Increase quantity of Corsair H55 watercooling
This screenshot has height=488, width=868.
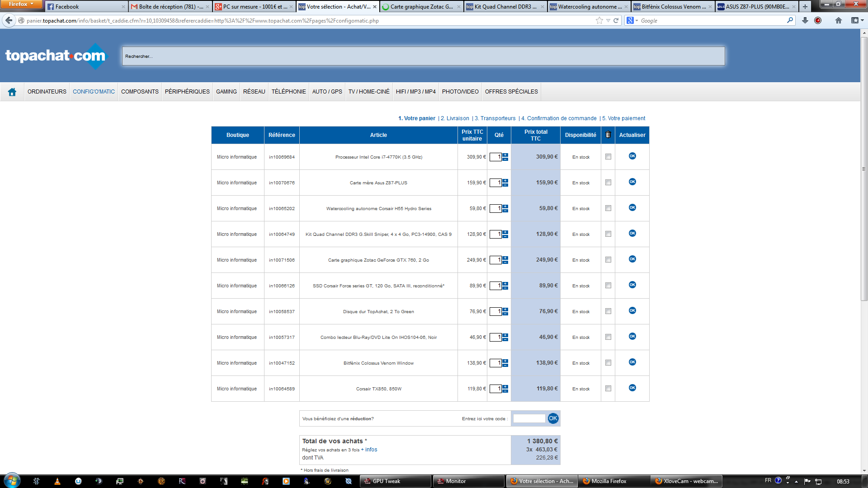point(505,206)
